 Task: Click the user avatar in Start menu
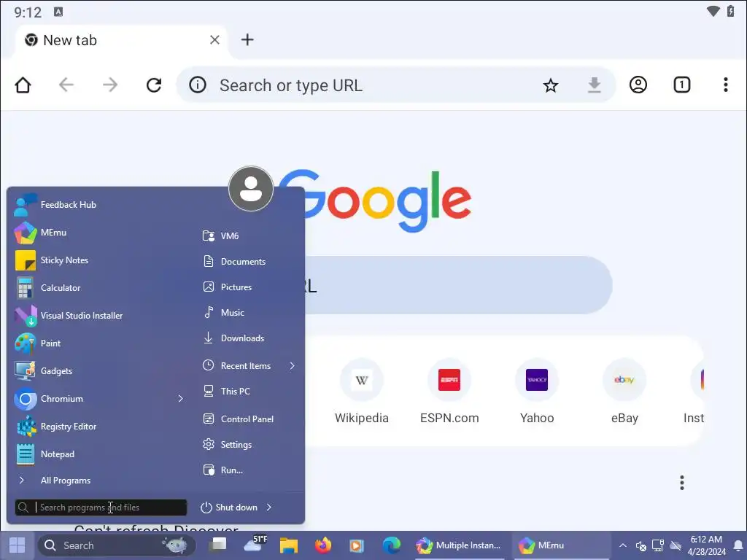(x=251, y=189)
